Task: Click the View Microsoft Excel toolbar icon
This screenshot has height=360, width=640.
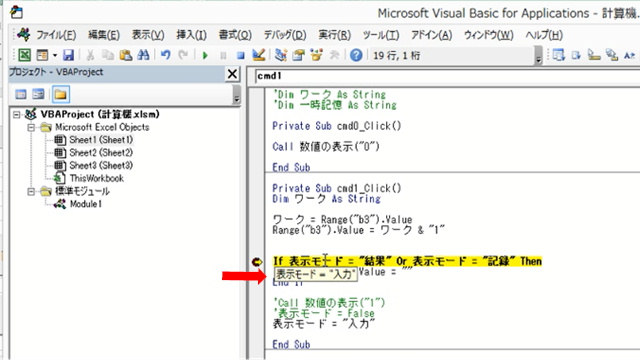Action: [x=24, y=55]
